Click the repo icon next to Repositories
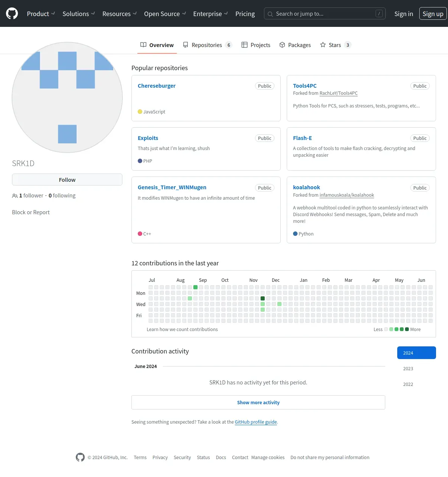 pyautogui.click(x=186, y=45)
